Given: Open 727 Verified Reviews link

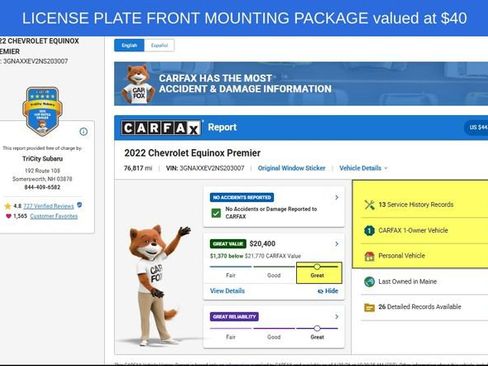Looking at the screenshot, I should [49, 206].
